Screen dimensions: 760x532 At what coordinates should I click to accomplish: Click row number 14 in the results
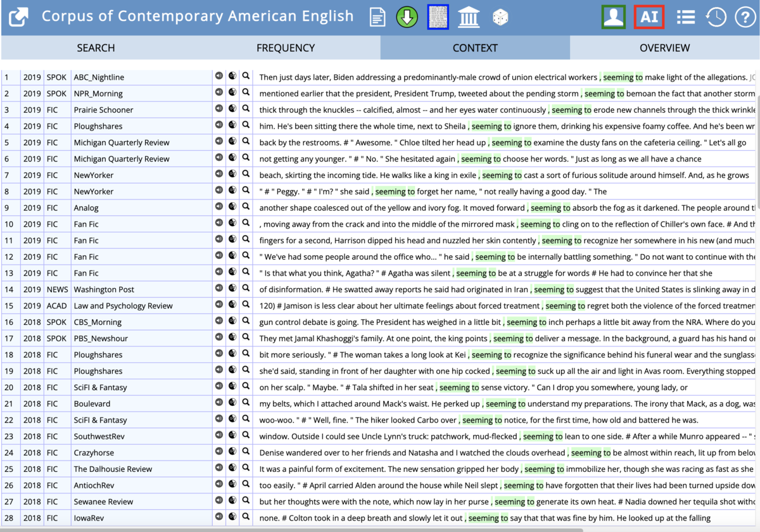(9, 289)
